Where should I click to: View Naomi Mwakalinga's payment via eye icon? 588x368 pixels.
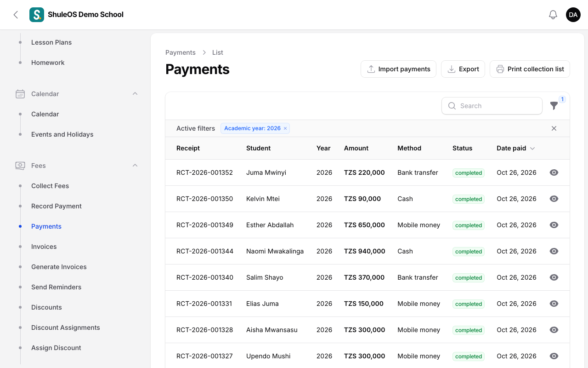[554, 251]
